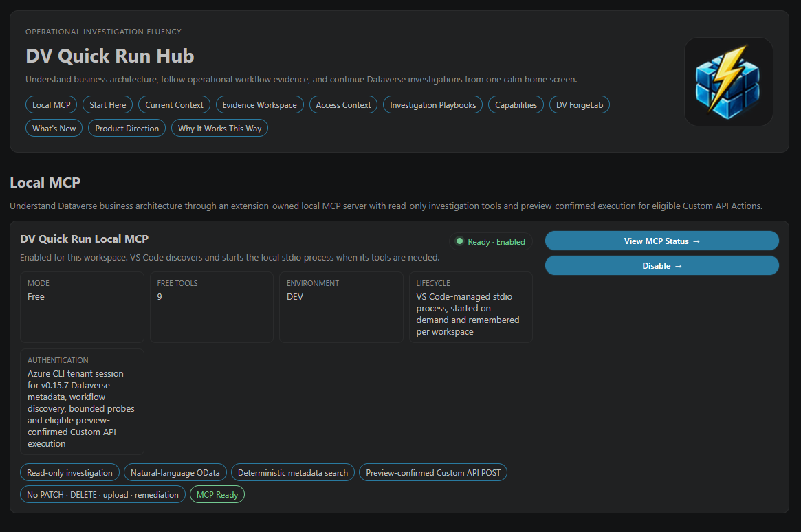Select the Product Direction chip
Viewport: 801px width, 532px height.
127,128
